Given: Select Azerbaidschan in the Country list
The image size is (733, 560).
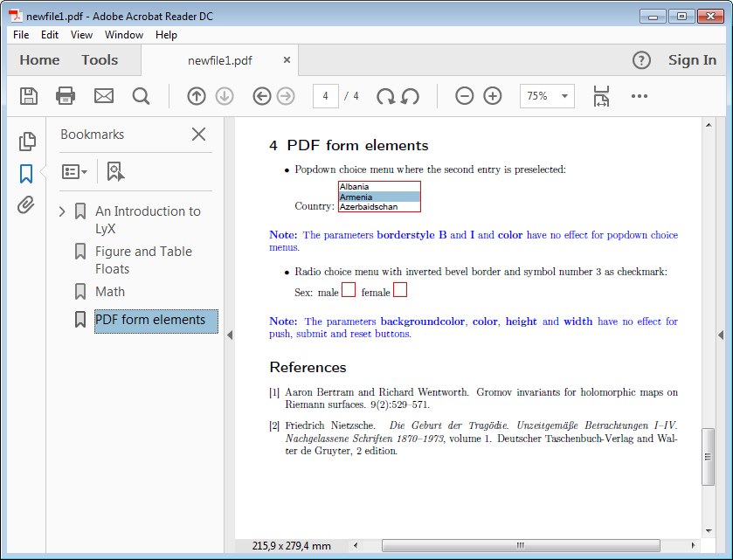Looking at the screenshot, I should [379, 206].
